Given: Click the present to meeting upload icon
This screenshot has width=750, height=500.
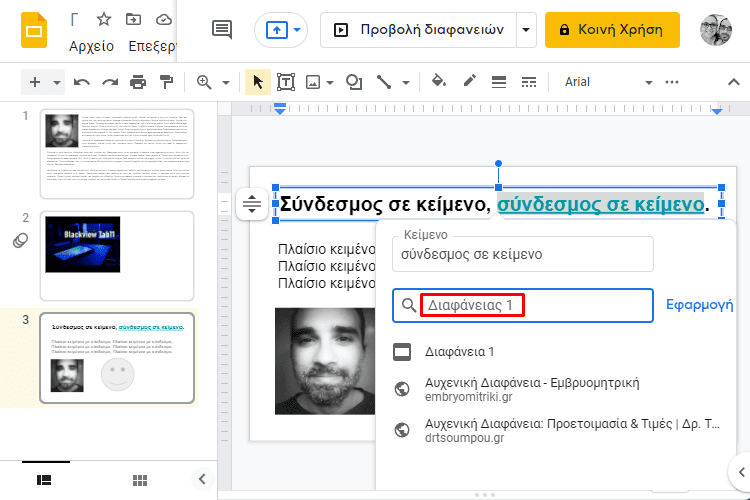Looking at the screenshot, I should (277, 30).
